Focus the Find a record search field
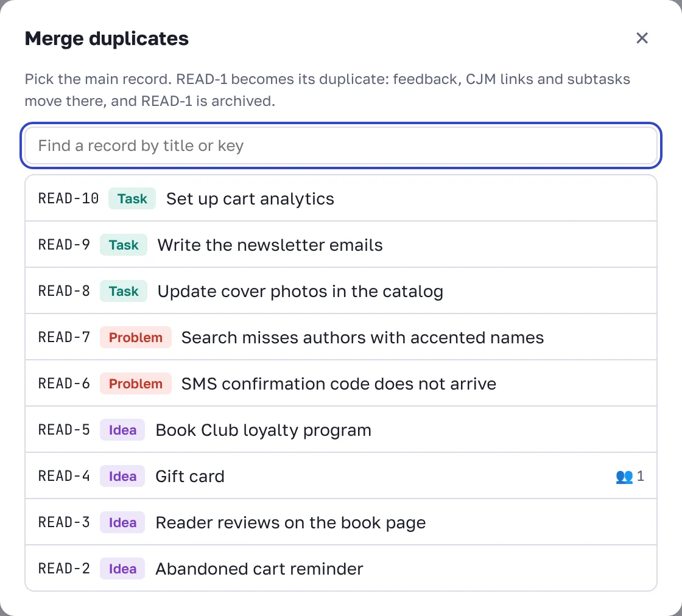Image resolution: width=682 pixels, height=616 pixels. pyautogui.click(x=341, y=145)
